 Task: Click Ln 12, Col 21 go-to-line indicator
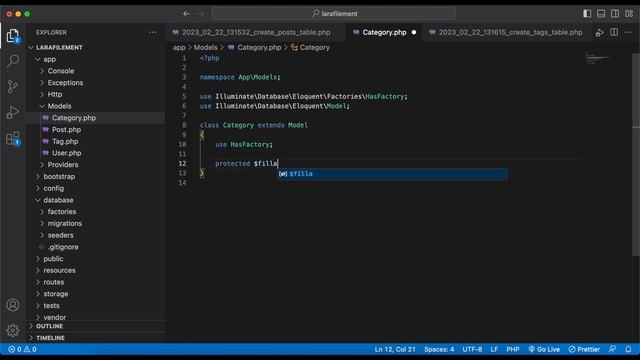point(395,349)
